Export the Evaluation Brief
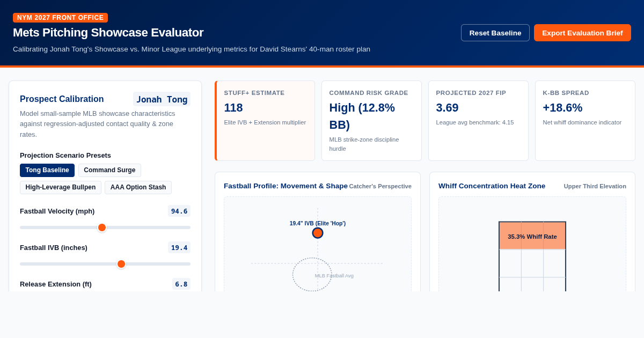 click(582, 33)
